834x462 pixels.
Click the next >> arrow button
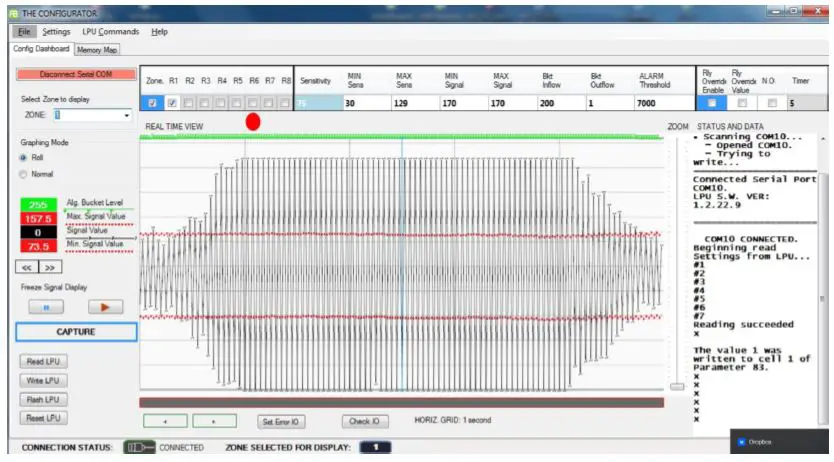[x=50, y=267]
